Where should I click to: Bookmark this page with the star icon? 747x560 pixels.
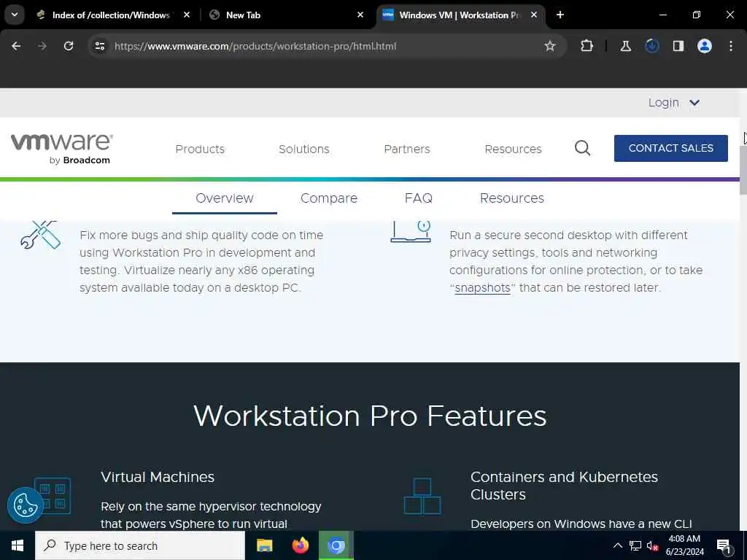(x=550, y=46)
